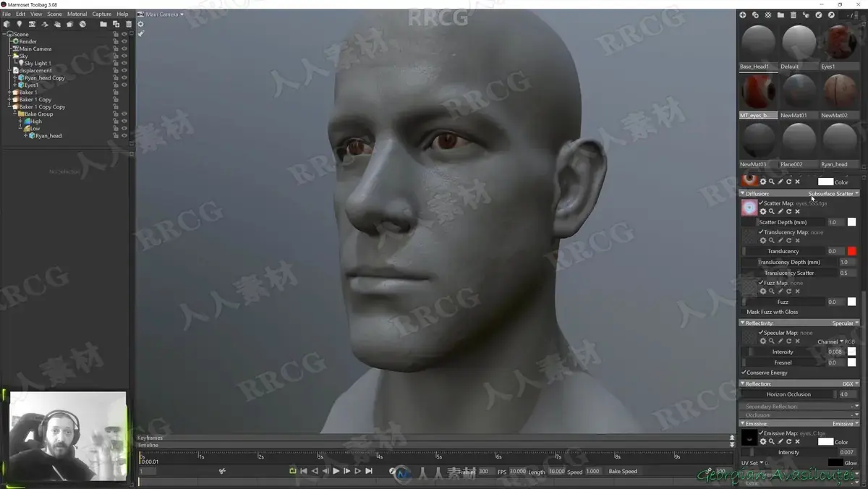Clear the Emissive Map with X icon

click(798, 441)
